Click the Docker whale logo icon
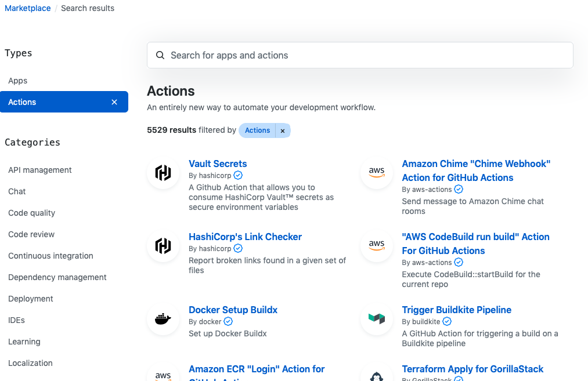This screenshot has height=381, width=588. (163, 319)
